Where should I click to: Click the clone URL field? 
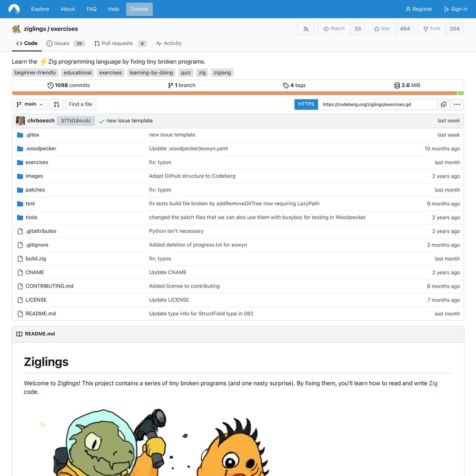point(377,104)
